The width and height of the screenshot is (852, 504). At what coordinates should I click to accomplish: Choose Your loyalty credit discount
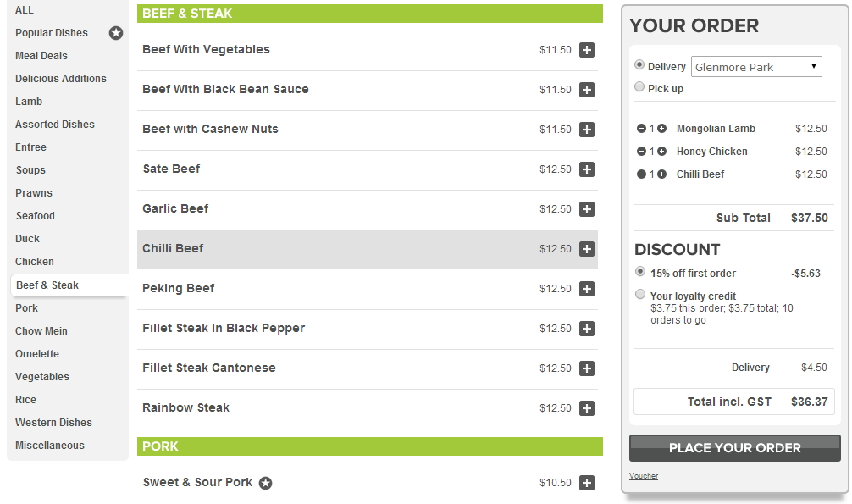(640, 295)
